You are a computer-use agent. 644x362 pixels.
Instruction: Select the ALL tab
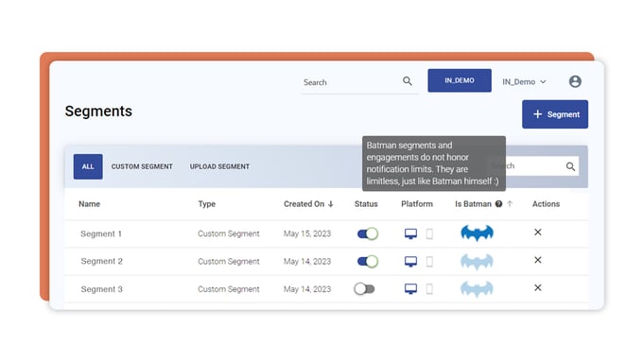click(x=88, y=166)
